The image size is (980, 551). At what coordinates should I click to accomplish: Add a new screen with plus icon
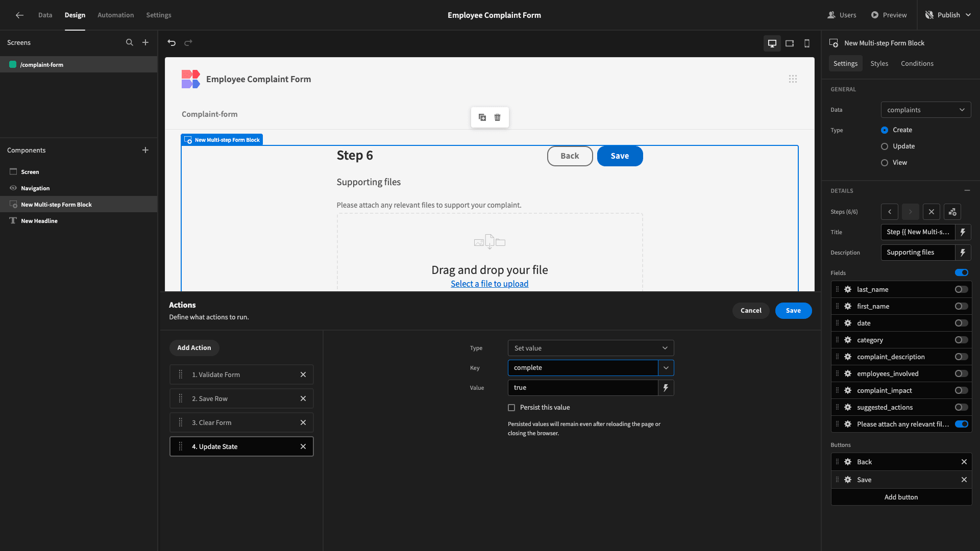pyautogui.click(x=145, y=43)
